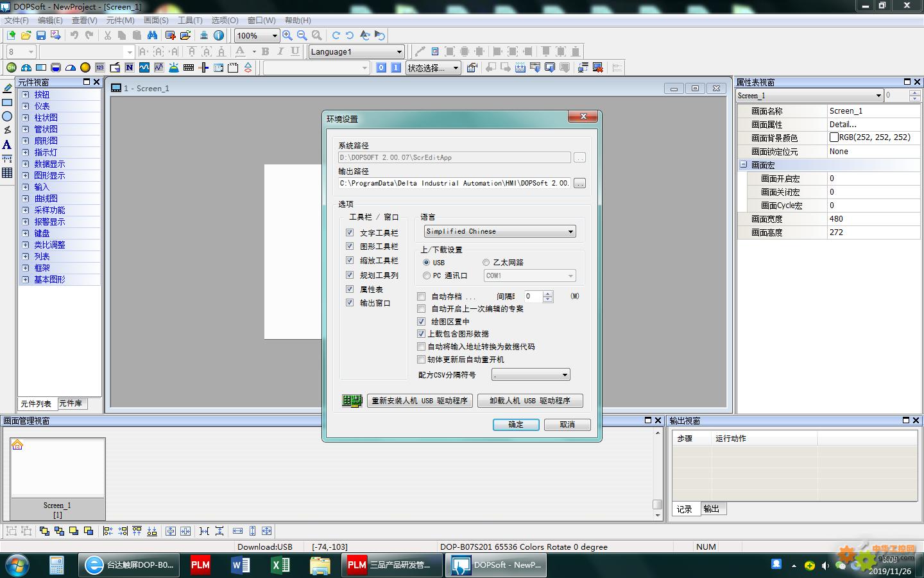The height and width of the screenshot is (578, 924).
Task: Click the green circuit board icon in dialog
Action: pyautogui.click(x=352, y=401)
